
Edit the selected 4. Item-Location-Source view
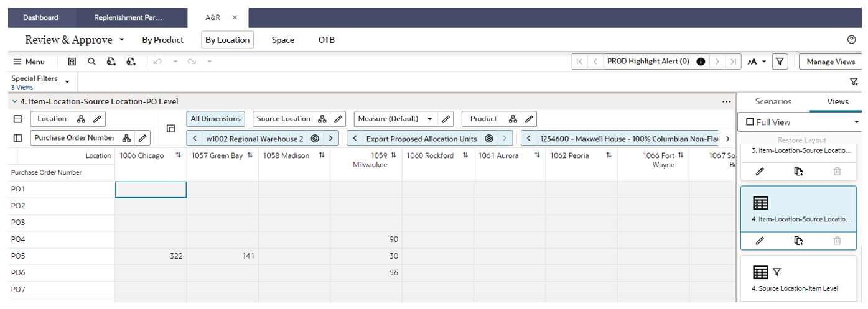760,240
